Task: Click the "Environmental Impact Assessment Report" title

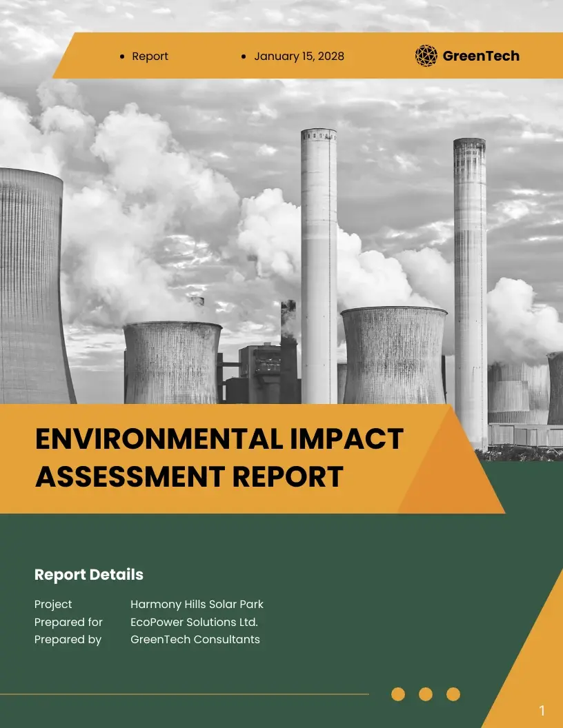Action: tap(219, 458)
